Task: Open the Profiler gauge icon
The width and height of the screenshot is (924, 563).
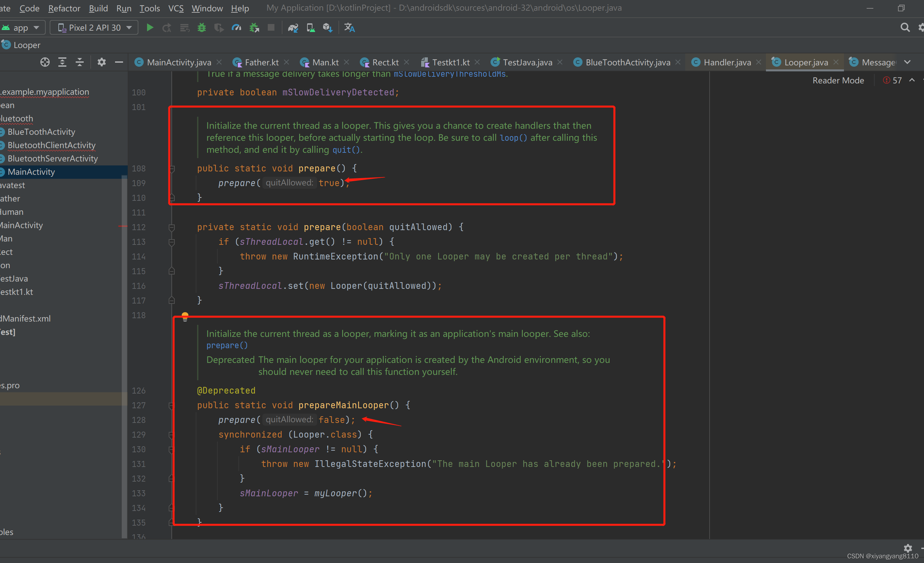Action: (236, 28)
